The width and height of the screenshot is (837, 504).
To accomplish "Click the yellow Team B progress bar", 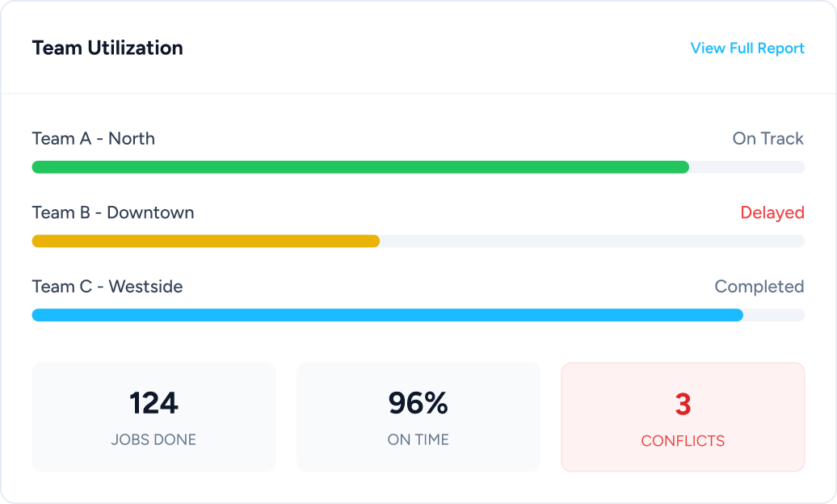I will [206, 241].
